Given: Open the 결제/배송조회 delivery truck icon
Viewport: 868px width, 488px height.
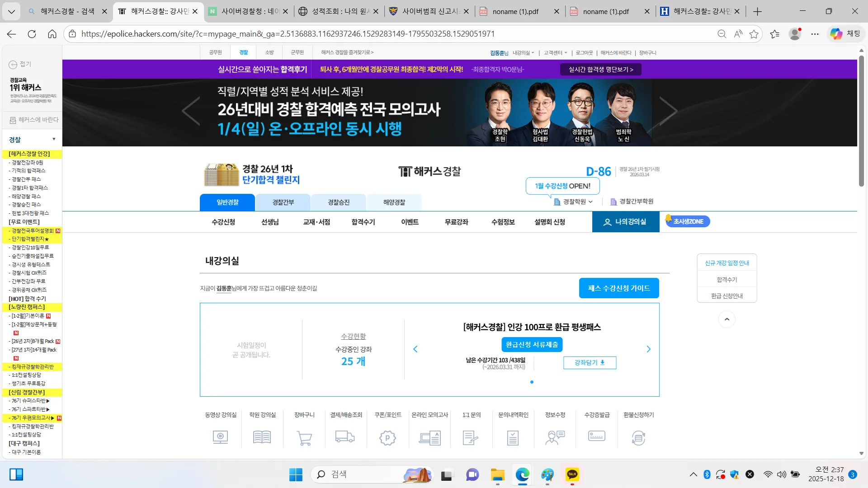Looking at the screenshot, I should tap(345, 436).
